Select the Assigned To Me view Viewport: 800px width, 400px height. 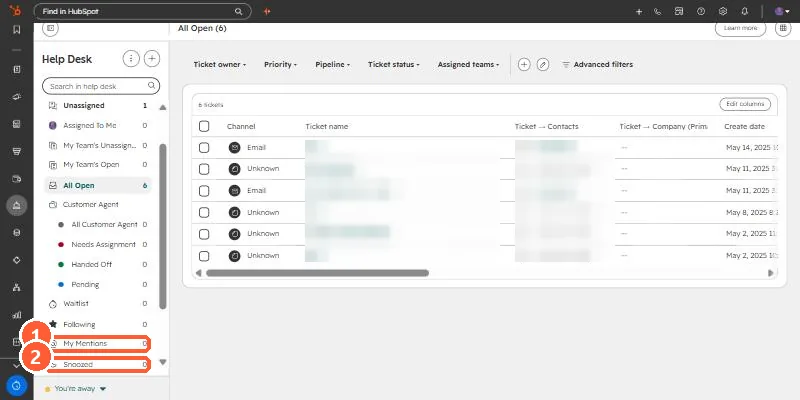(97, 126)
